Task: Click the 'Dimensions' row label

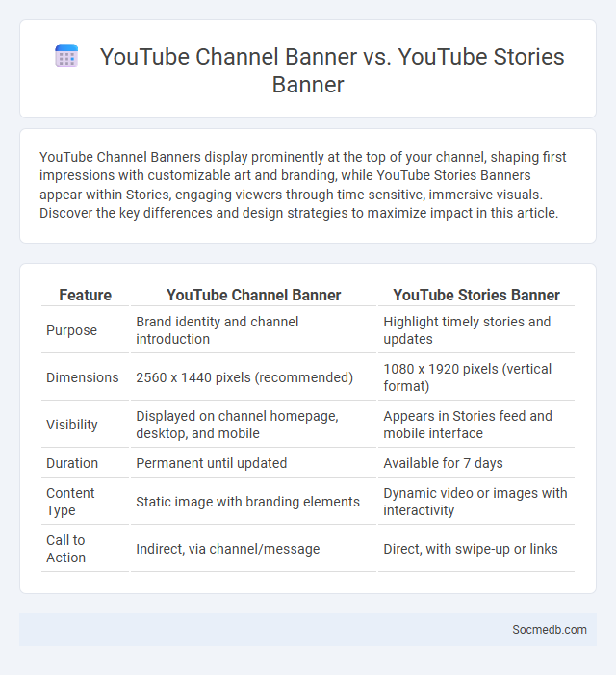Action: click(85, 377)
